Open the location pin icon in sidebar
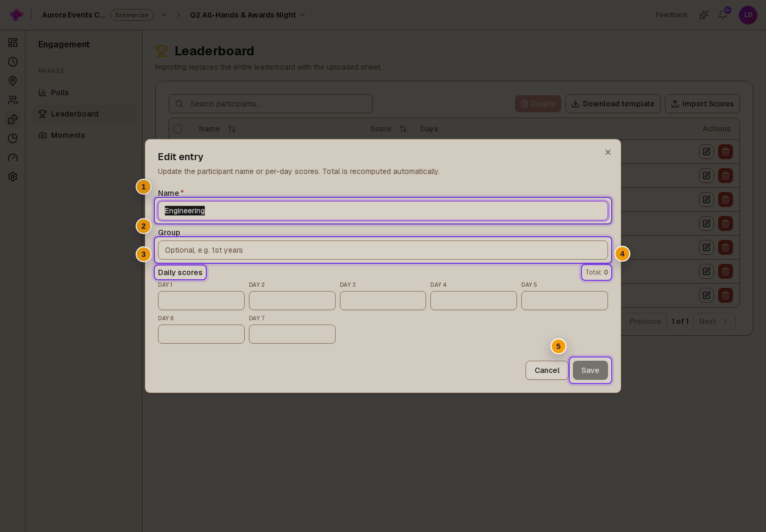The image size is (766, 532). [13, 81]
